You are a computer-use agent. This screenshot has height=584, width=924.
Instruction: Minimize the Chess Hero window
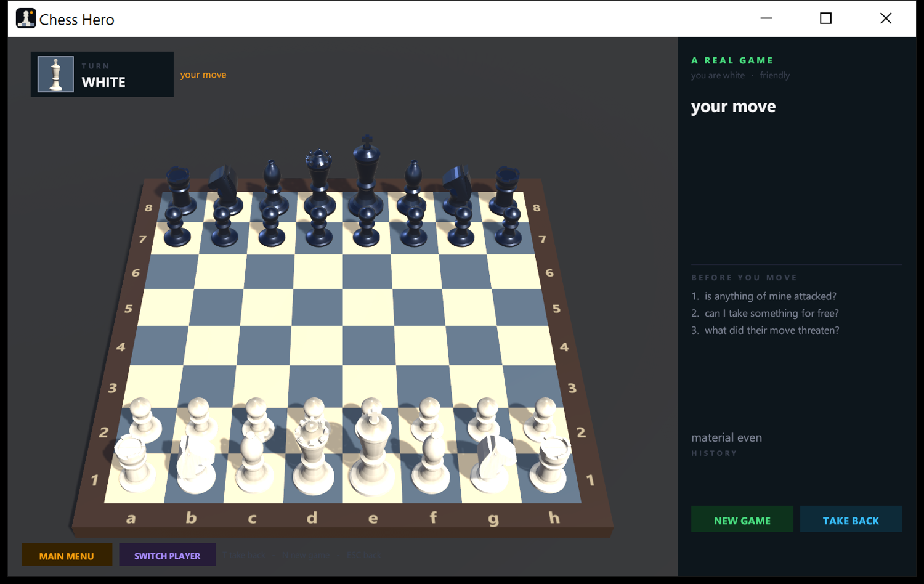(766, 18)
